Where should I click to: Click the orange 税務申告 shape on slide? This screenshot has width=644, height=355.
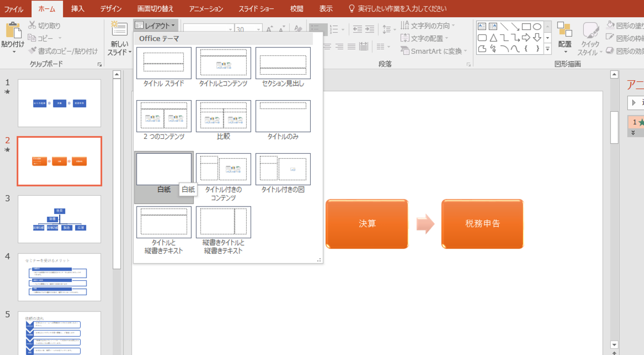tap(483, 224)
